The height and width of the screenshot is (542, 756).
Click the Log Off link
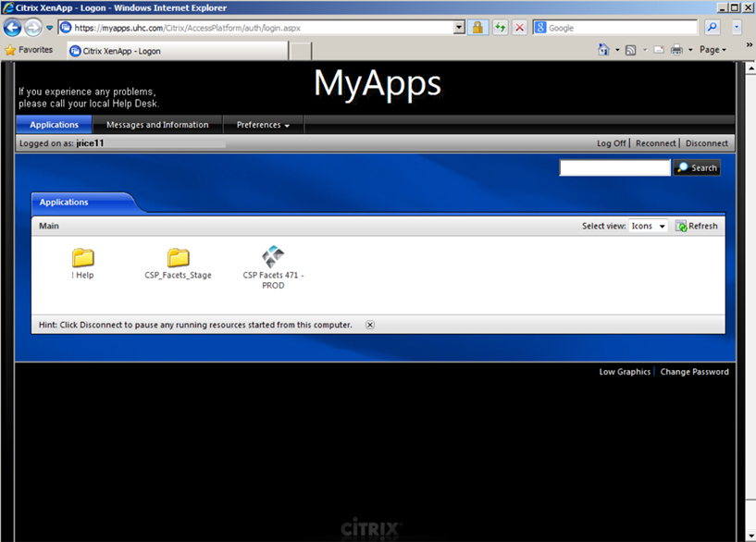611,143
